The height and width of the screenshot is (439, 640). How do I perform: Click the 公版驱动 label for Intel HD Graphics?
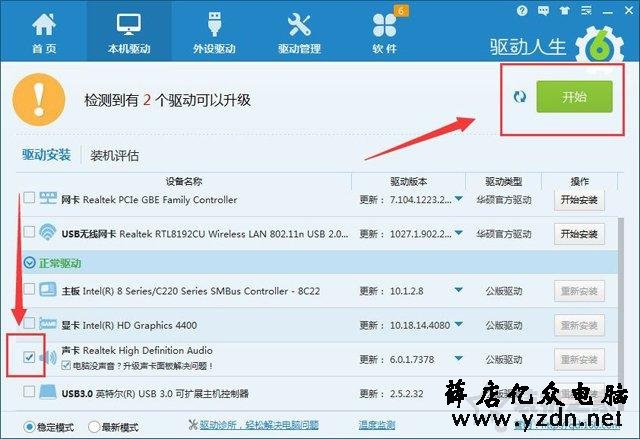pos(504,326)
